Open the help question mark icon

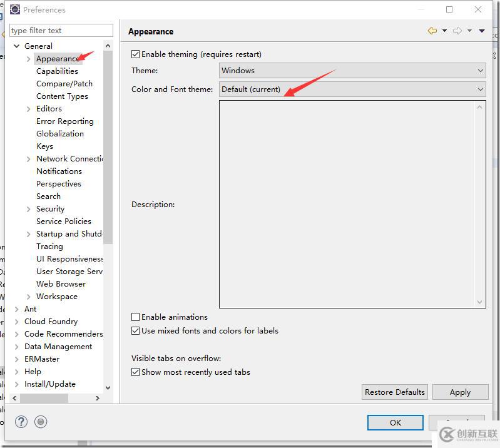21,422
